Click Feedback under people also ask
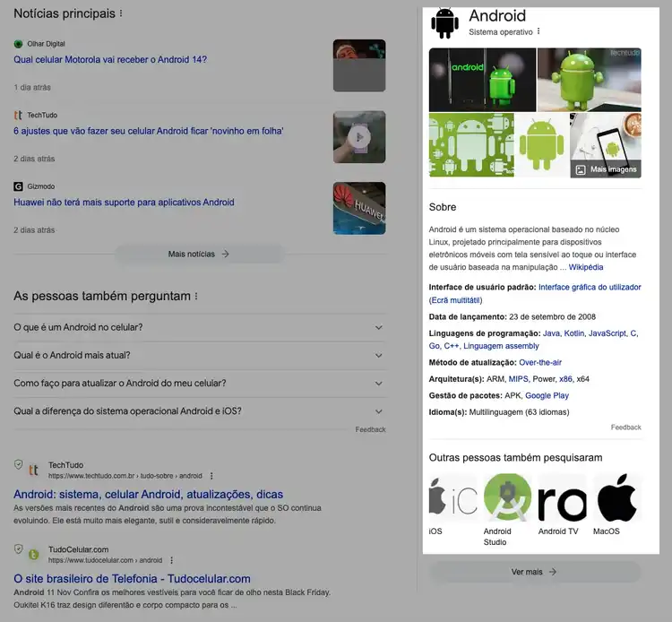Screen dimensions: 672x622 click(370, 429)
